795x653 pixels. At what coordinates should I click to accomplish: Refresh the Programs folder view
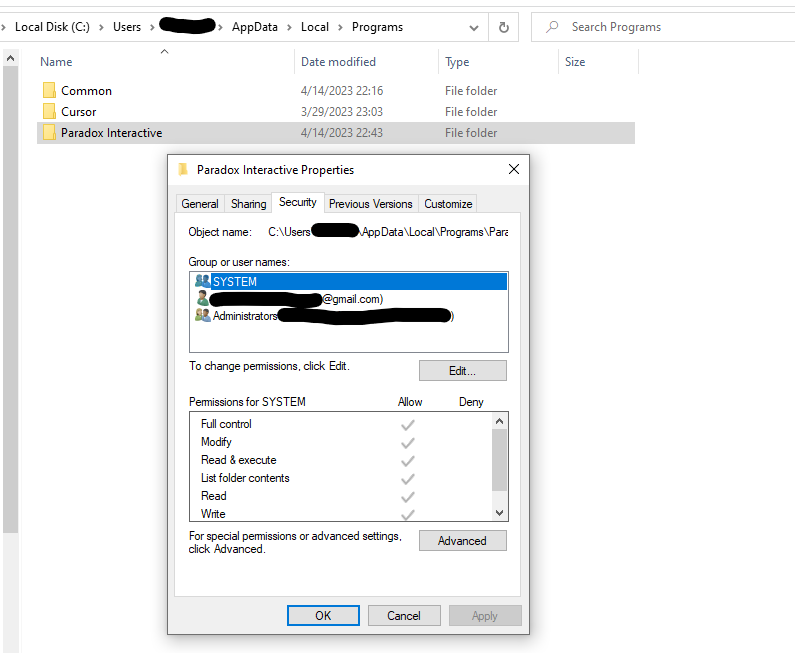pyautogui.click(x=503, y=27)
